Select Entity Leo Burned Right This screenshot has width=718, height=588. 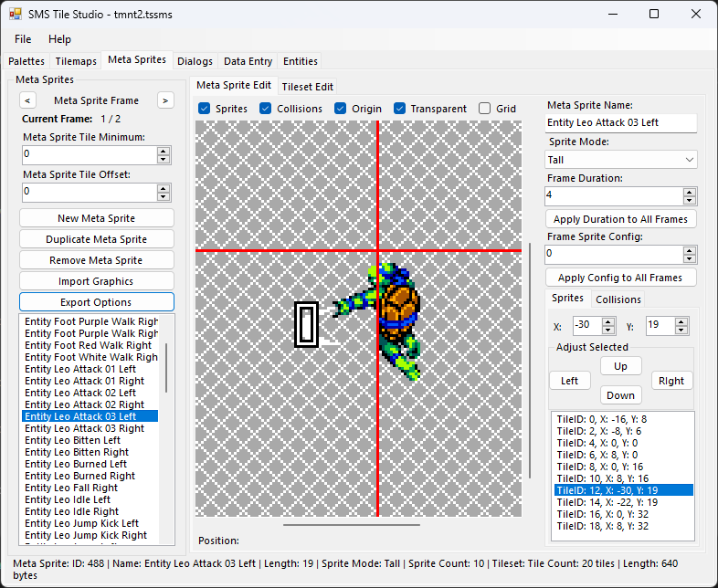pyautogui.click(x=90, y=476)
